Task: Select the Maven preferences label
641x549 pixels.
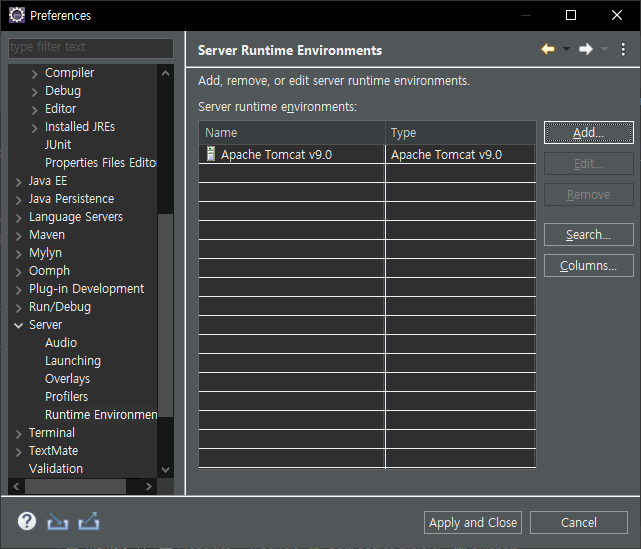Action: (47, 235)
